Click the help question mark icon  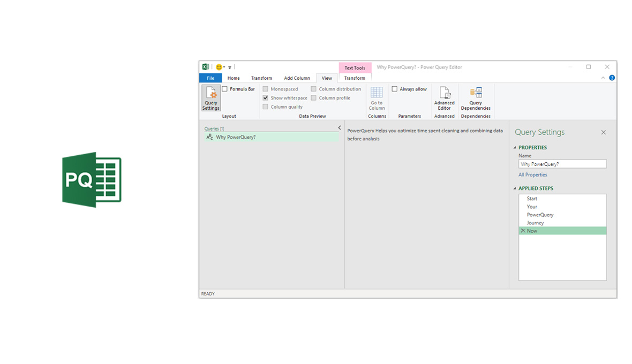612,78
